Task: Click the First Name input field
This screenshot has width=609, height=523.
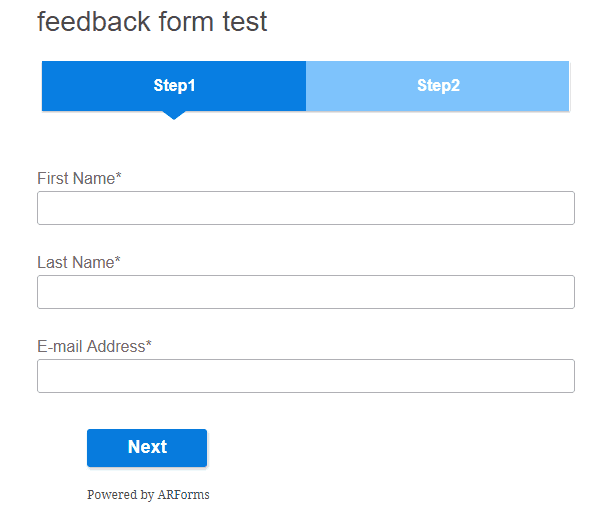Action: (305, 208)
